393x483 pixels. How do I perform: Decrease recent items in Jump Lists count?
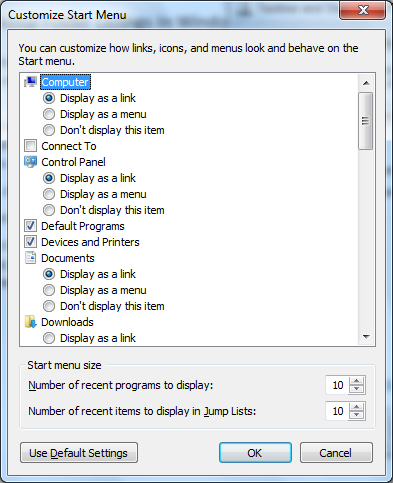click(357, 415)
